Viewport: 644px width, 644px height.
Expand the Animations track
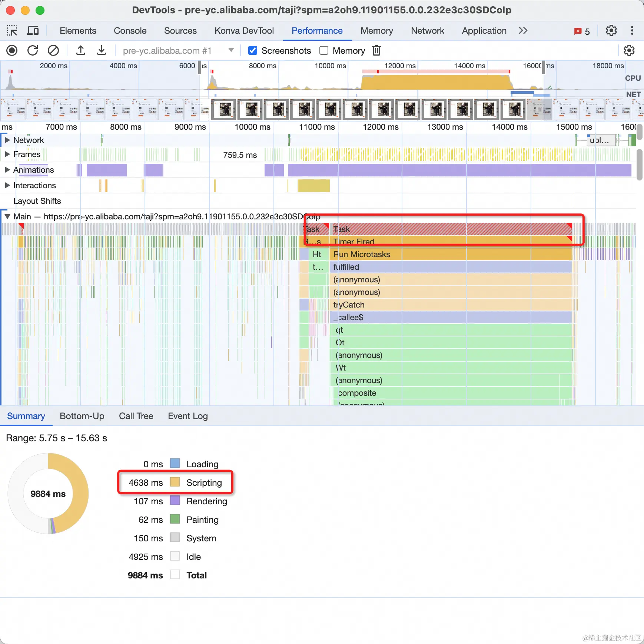(x=7, y=170)
